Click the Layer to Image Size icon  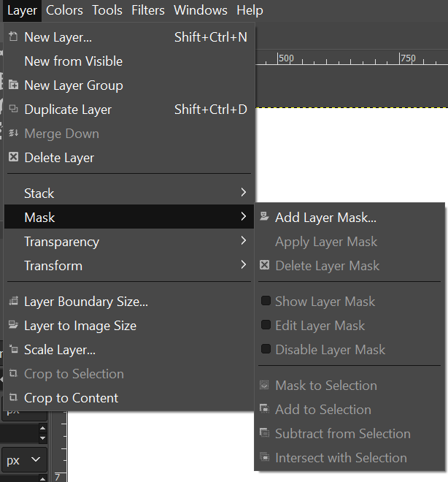click(13, 324)
